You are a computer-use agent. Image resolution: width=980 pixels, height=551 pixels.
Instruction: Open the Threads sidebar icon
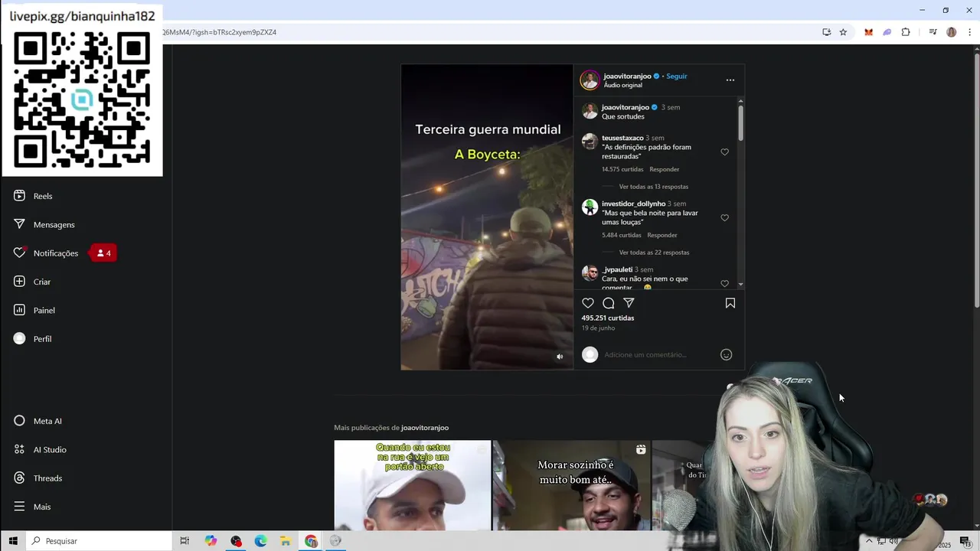20,478
